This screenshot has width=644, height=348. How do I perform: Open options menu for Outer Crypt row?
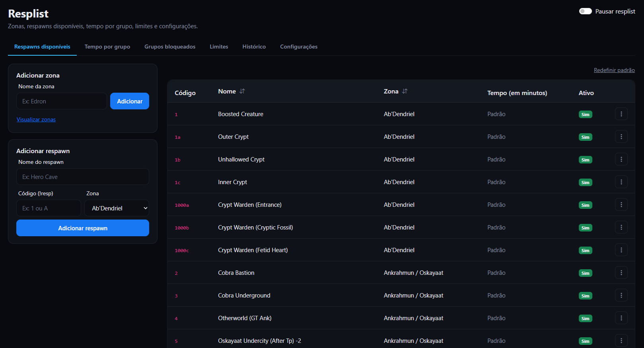pos(621,137)
